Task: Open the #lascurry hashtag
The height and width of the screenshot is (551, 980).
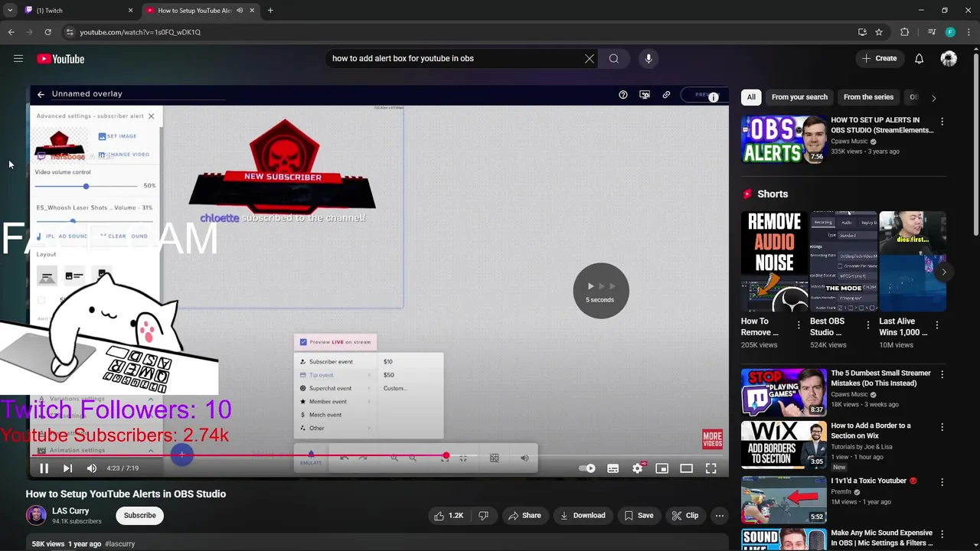Action: (120, 544)
